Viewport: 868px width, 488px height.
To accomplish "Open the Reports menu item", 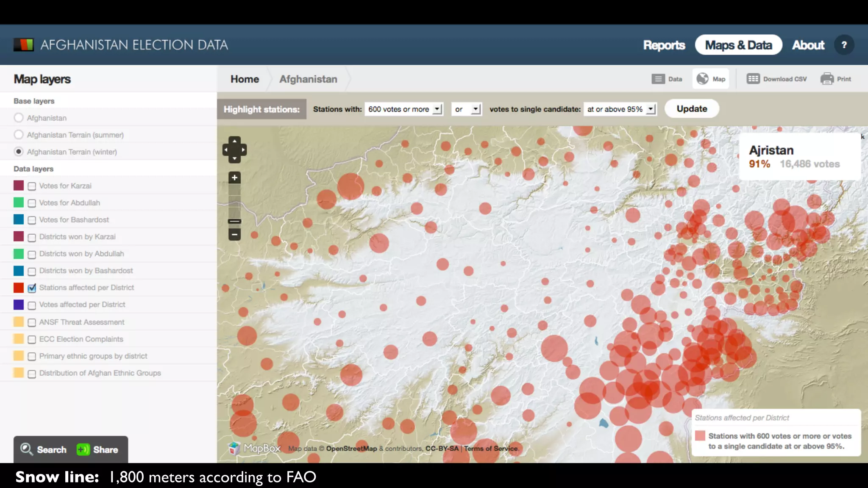I will pos(664,45).
